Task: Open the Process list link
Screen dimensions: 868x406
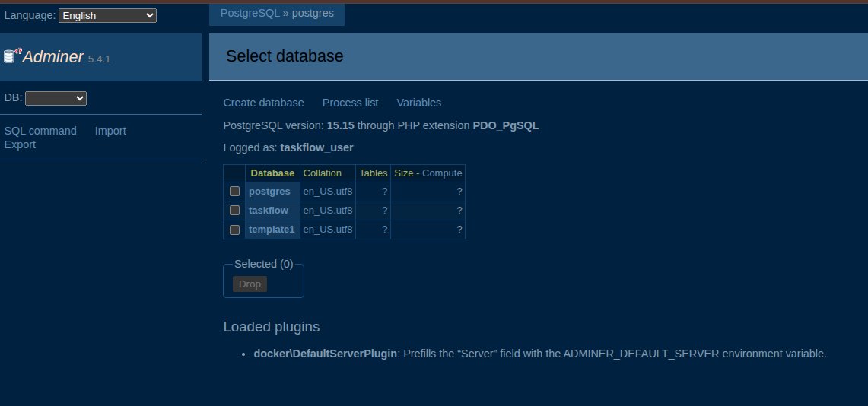Action: (351, 103)
